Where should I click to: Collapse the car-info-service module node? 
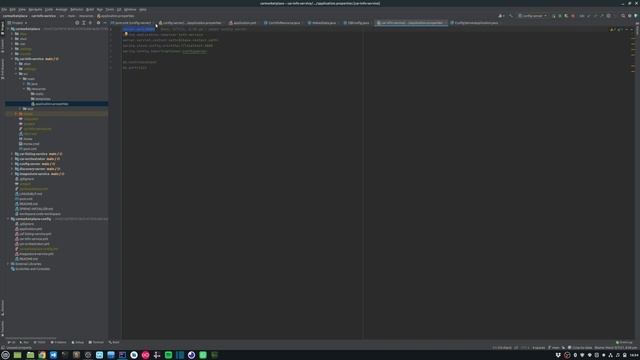coord(12,59)
